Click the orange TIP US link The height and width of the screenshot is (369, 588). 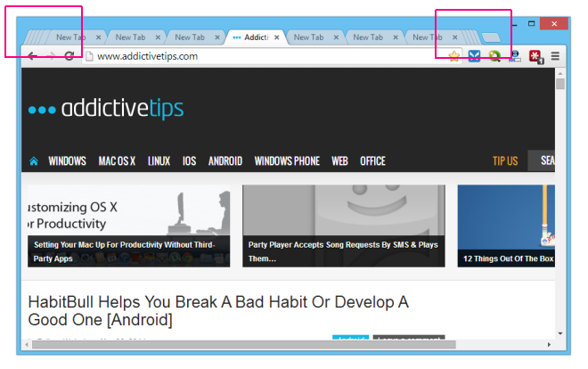click(505, 161)
